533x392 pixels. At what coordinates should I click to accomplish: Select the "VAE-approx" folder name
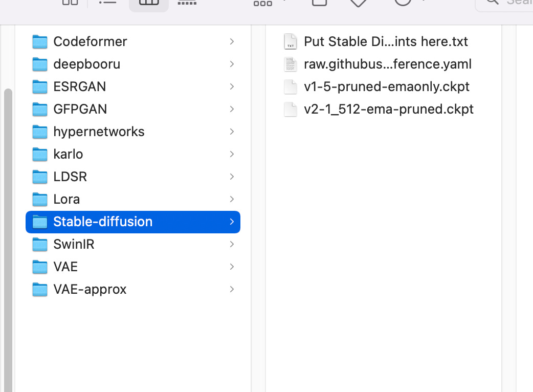pyautogui.click(x=90, y=289)
